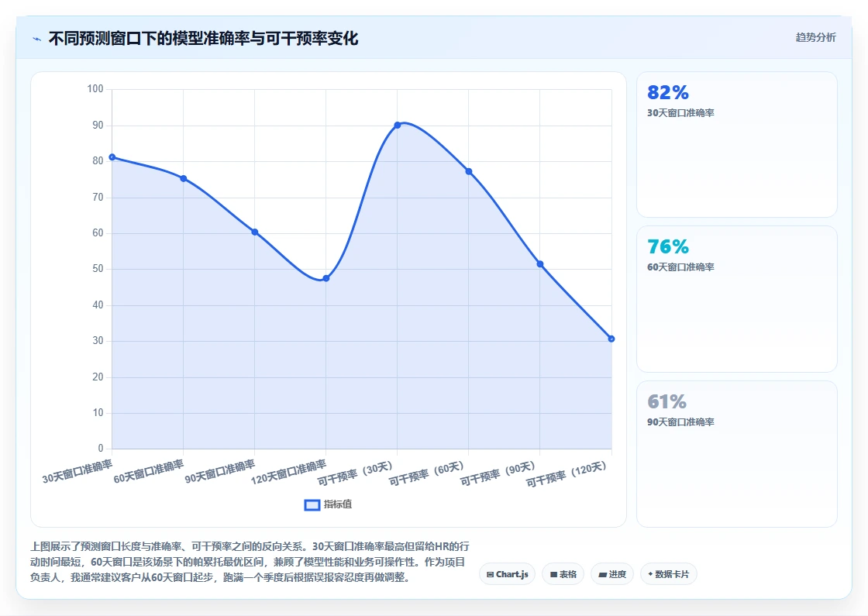Select the Chart.js tag
Screen dimensions: 868x616
coord(507,574)
